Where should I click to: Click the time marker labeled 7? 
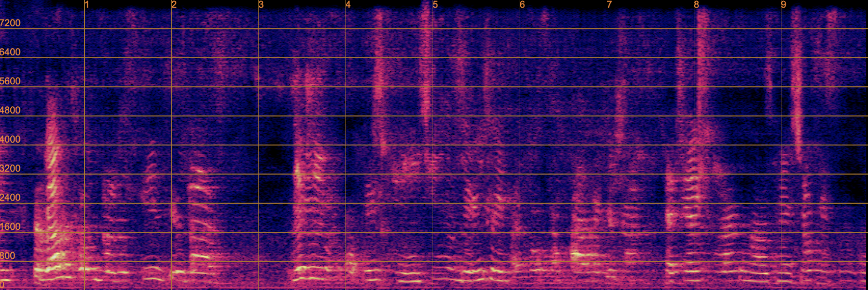(610, 5)
